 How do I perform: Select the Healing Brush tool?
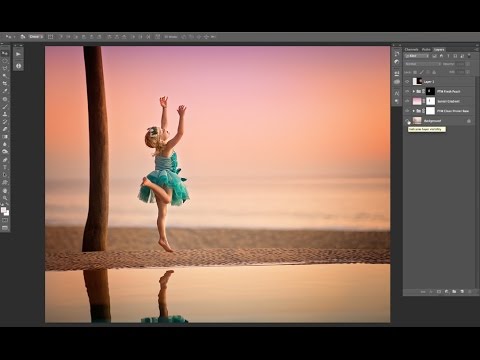pyautogui.click(x=5, y=99)
